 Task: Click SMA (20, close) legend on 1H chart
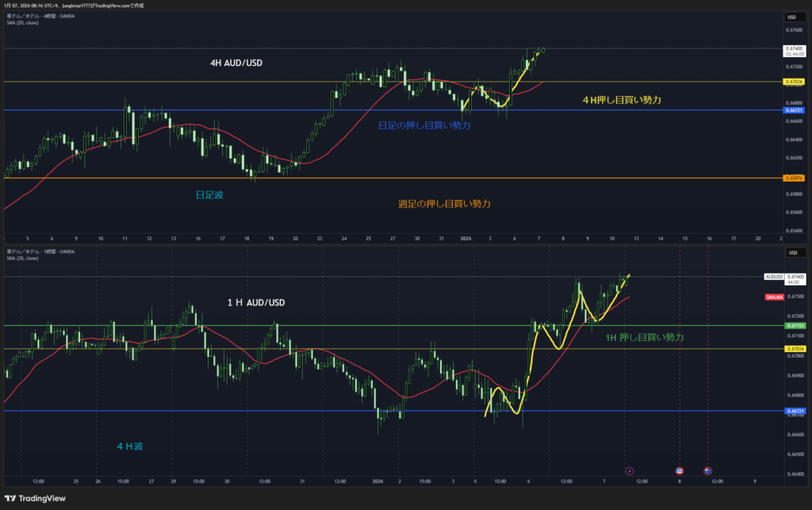(x=24, y=258)
